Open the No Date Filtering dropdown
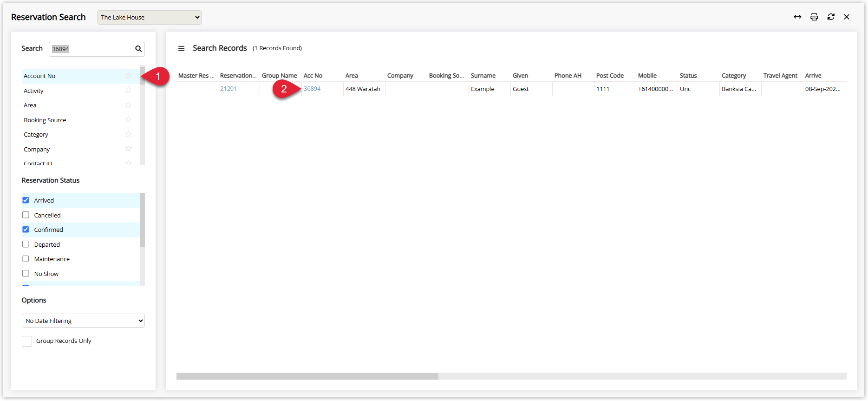868x401 pixels. 83,321
